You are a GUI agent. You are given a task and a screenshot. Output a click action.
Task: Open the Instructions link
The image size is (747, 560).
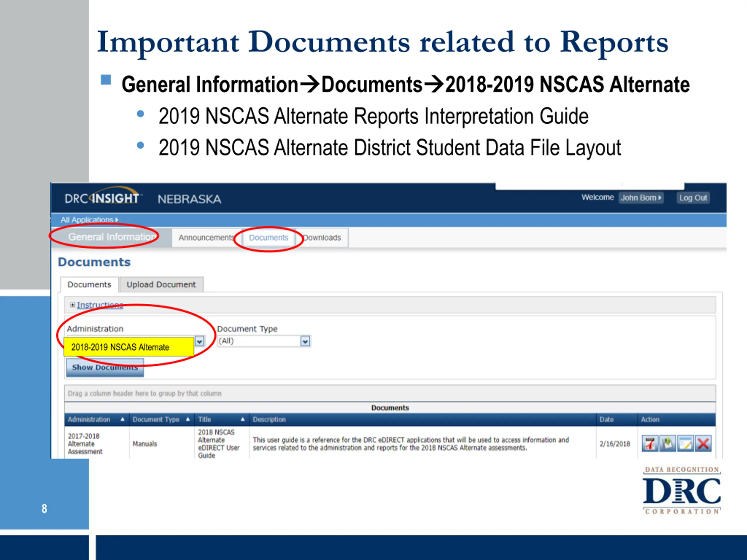click(x=100, y=305)
